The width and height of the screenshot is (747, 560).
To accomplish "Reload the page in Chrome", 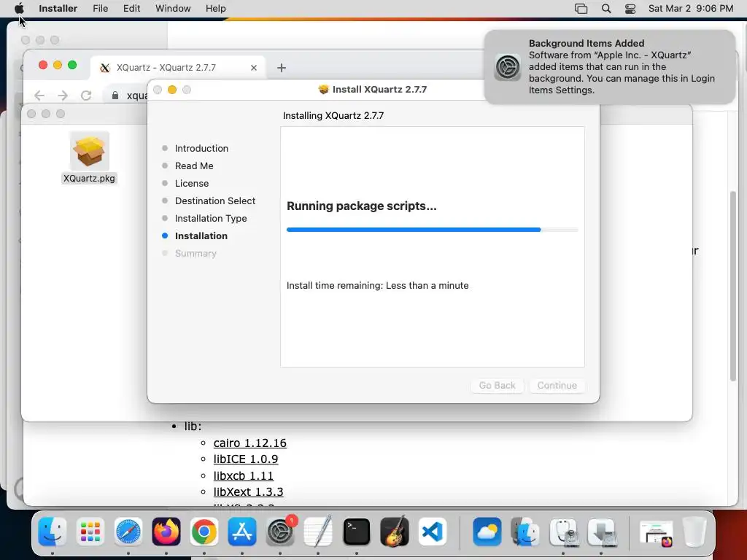I will pyautogui.click(x=86, y=96).
